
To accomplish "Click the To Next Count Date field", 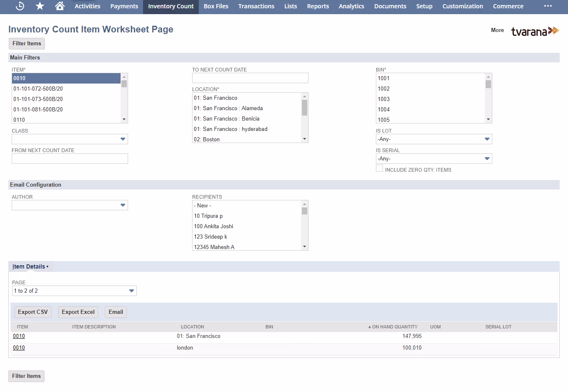I will click(250, 78).
